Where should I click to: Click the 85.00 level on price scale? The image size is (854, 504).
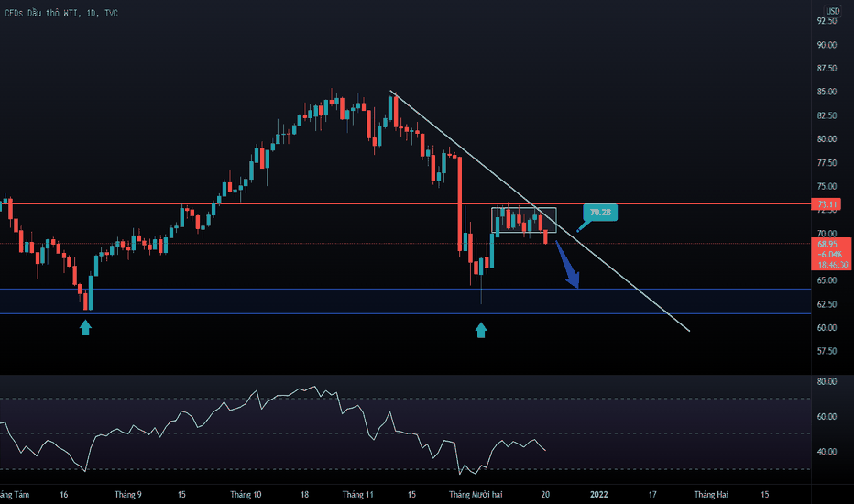[x=827, y=92]
